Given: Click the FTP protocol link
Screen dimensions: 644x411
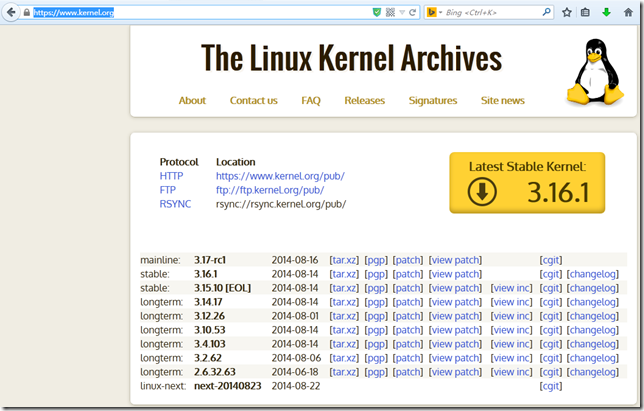Looking at the screenshot, I should 168,190.
